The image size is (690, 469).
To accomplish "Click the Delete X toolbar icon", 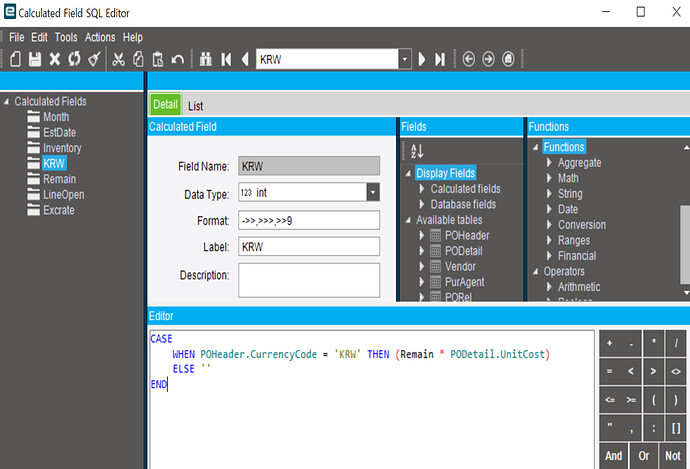I will [55, 59].
